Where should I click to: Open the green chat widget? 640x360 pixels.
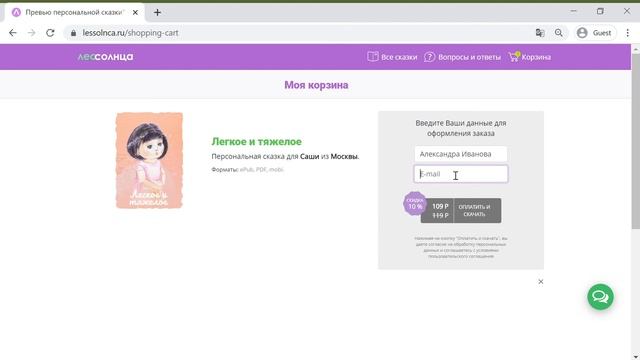click(x=600, y=297)
